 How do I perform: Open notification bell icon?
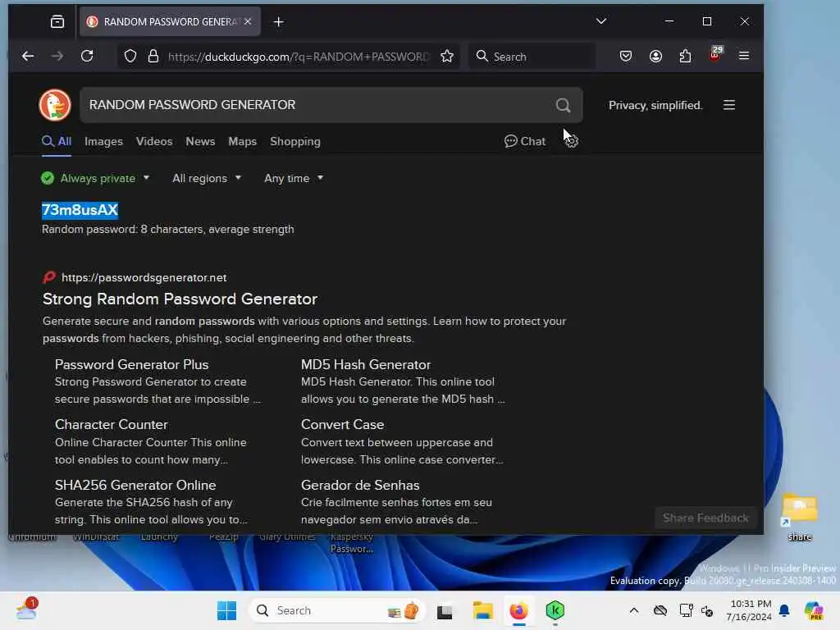tap(784, 610)
